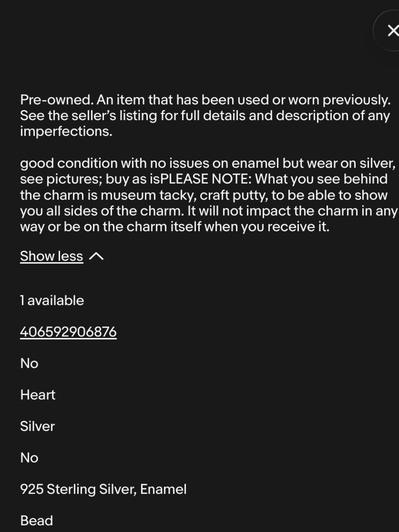Click the word 'imperfections.'

[66, 131]
